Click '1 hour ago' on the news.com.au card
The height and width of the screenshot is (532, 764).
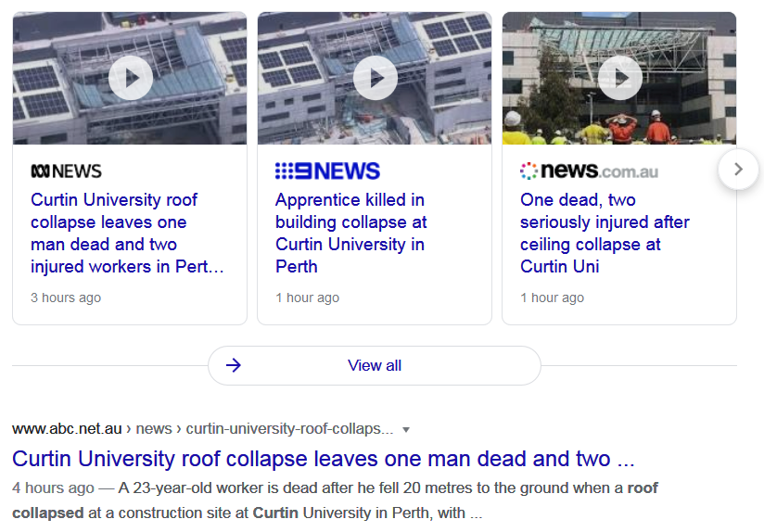(552, 298)
